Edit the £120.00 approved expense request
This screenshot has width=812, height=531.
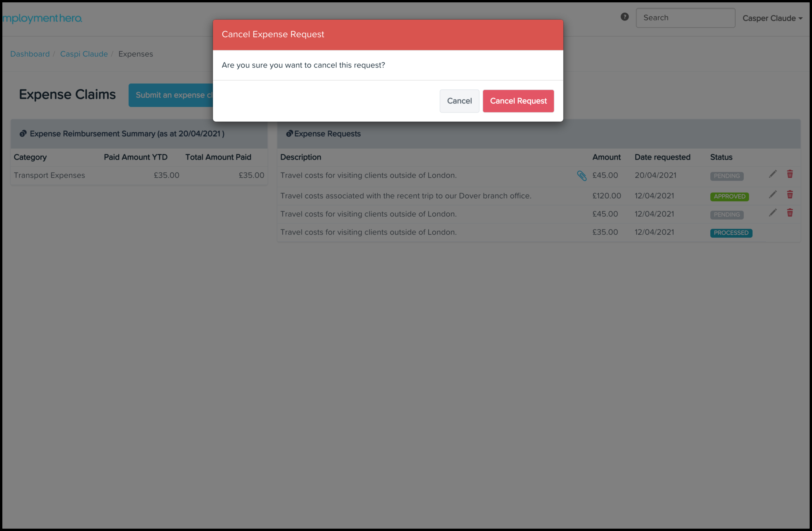[773, 195]
